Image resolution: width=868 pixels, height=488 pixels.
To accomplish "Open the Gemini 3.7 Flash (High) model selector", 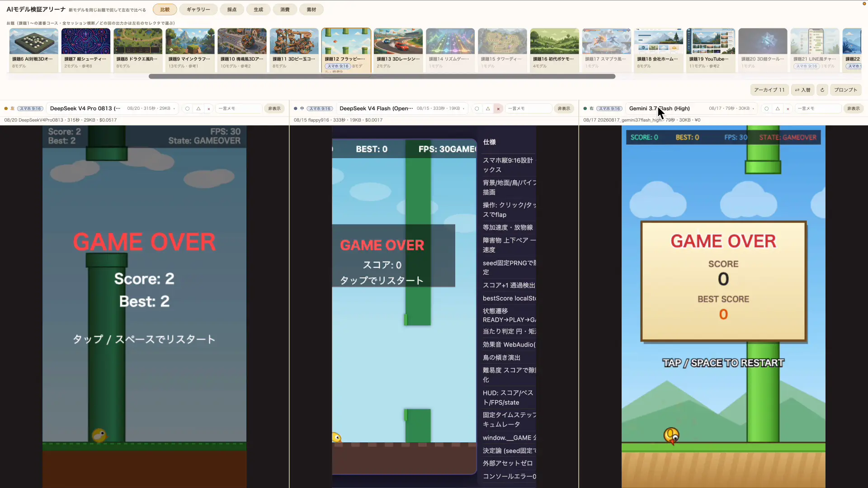I will pos(692,108).
